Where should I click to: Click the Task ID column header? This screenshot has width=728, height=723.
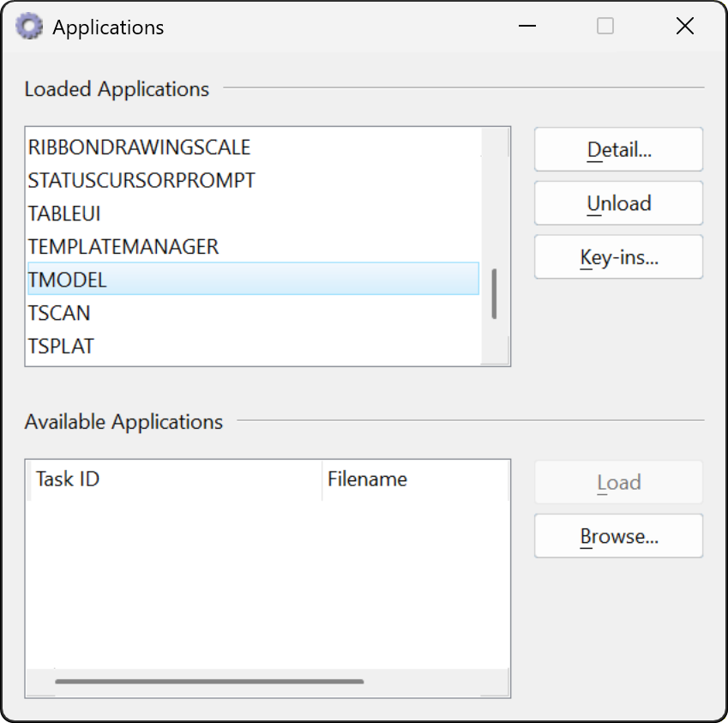175,479
